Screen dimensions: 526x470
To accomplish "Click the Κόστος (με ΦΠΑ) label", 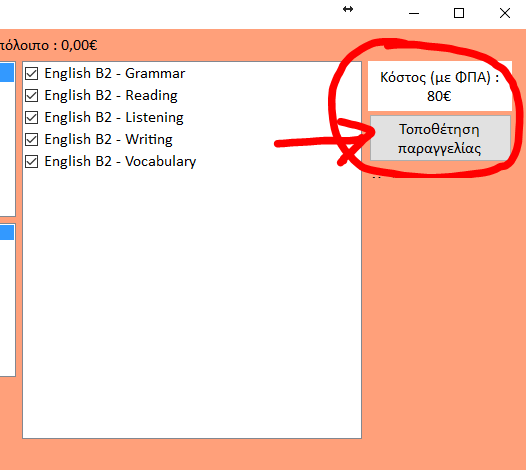I will tap(439, 77).
